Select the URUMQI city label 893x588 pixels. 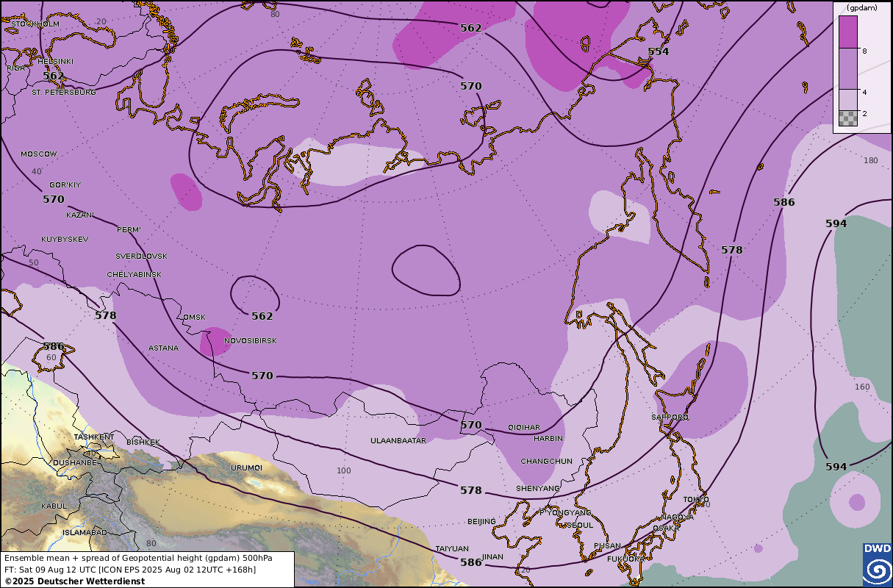246,467
